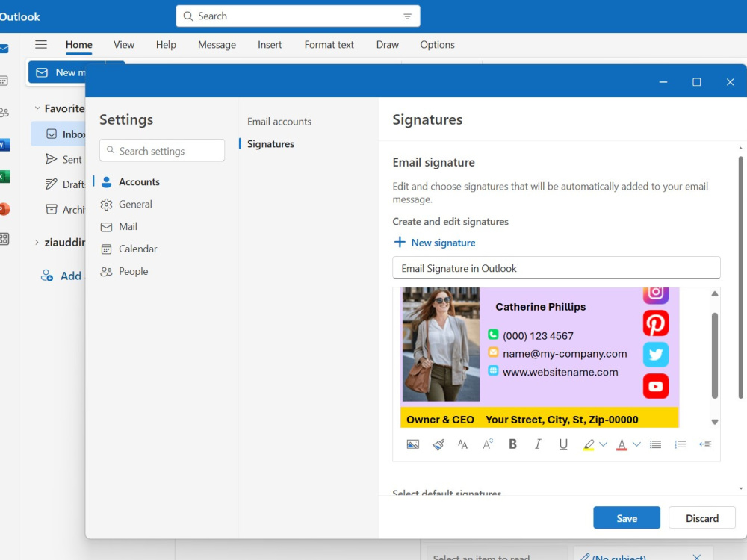Click the Twitter icon in the signature

click(x=656, y=355)
